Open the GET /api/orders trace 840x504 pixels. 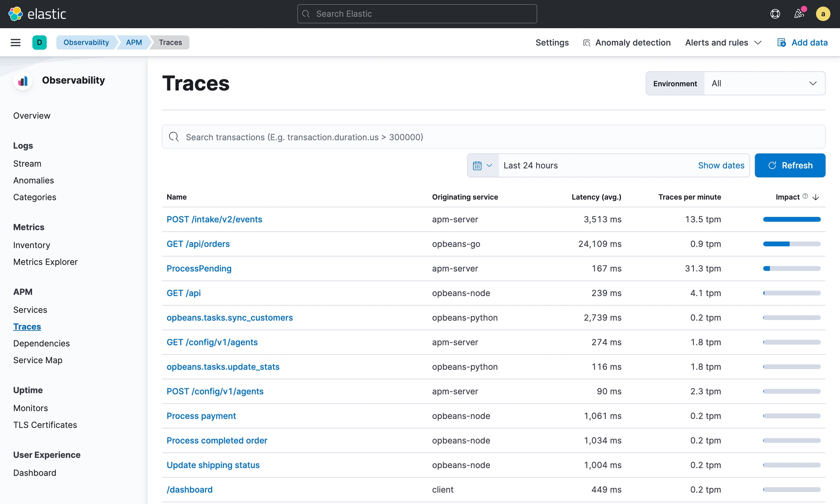click(198, 244)
